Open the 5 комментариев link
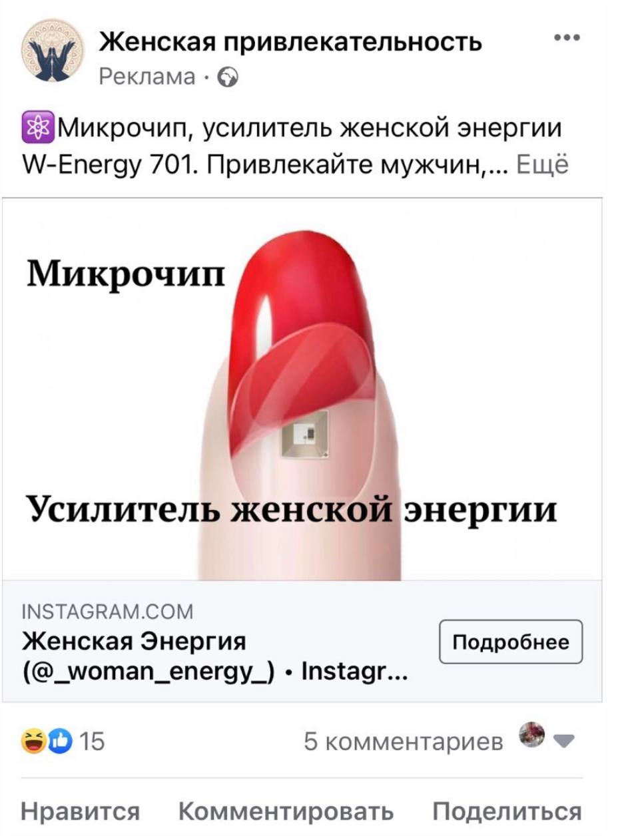This screenshot has width=630, height=840. tap(404, 741)
